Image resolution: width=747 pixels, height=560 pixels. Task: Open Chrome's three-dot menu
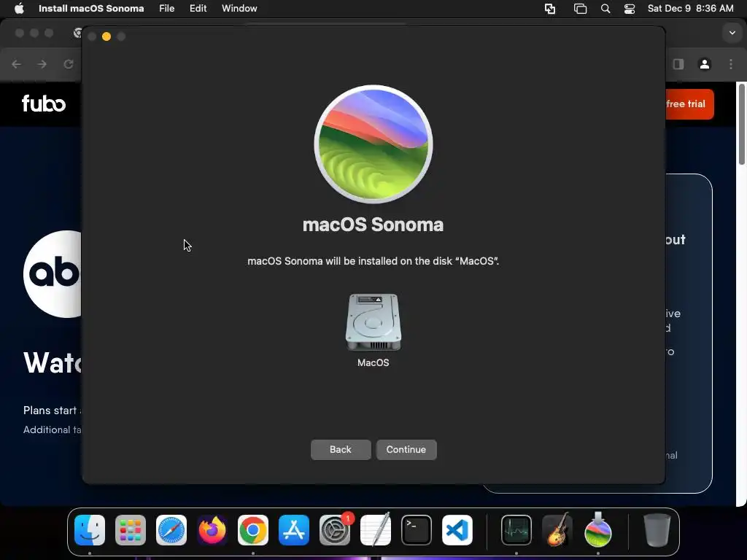tap(731, 64)
